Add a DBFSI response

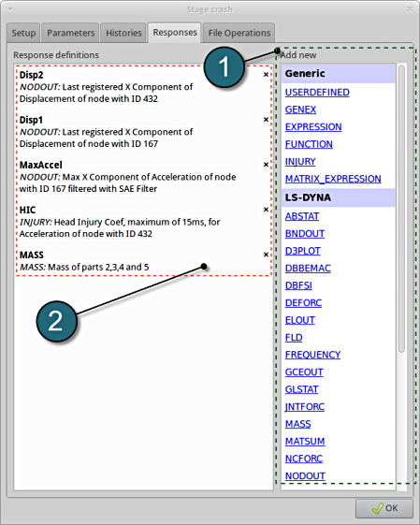(298, 285)
